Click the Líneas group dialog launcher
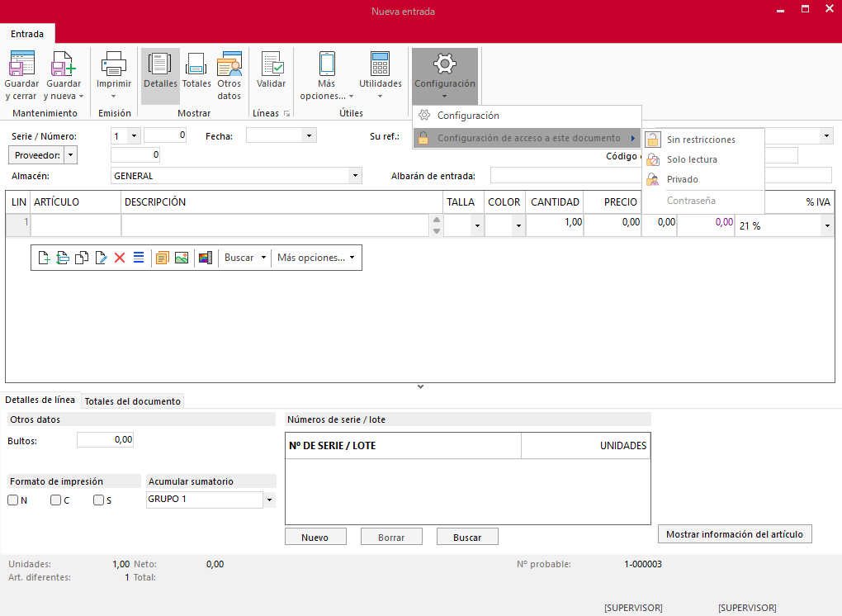 (x=286, y=114)
